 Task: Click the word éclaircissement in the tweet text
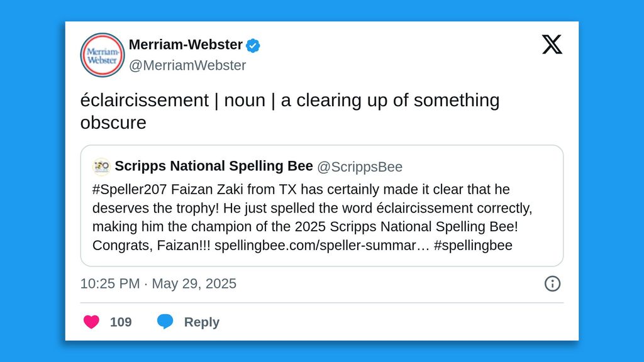(x=145, y=99)
